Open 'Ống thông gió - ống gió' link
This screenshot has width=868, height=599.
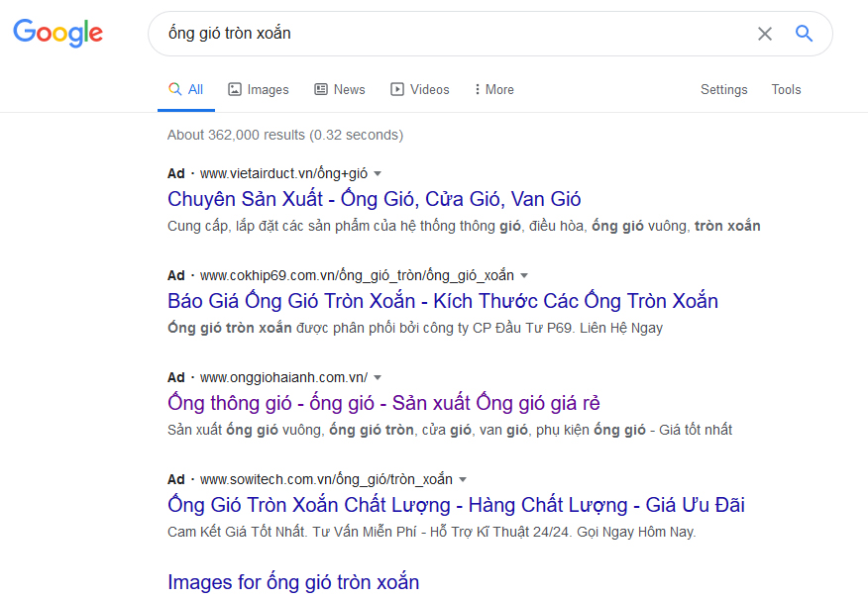coord(383,403)
